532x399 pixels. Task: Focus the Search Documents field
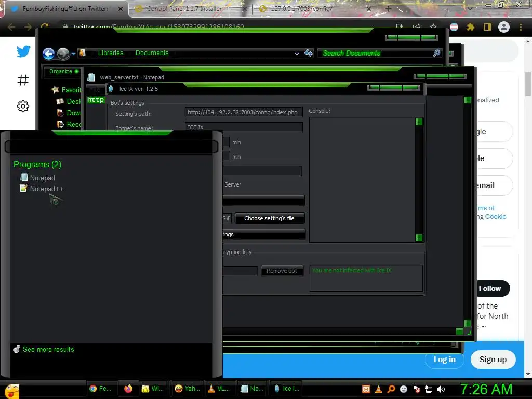(x=379, y=53)
